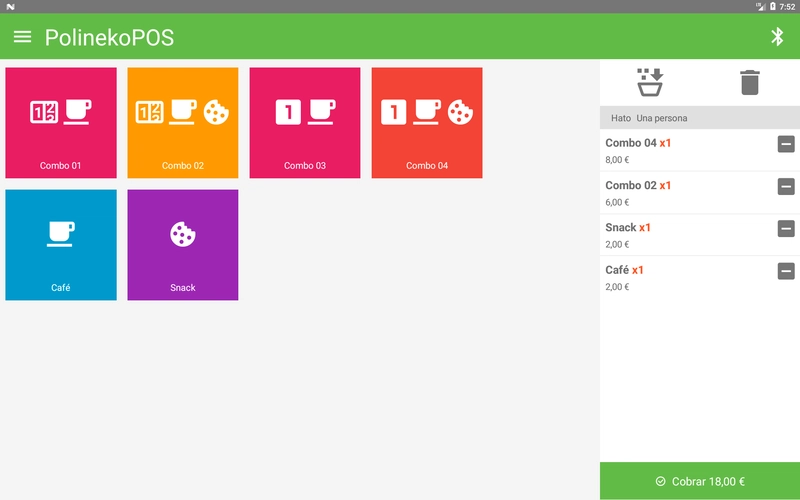800x500 pixels.
Task: Add a Café to the order
Action: tap(61, 245)
